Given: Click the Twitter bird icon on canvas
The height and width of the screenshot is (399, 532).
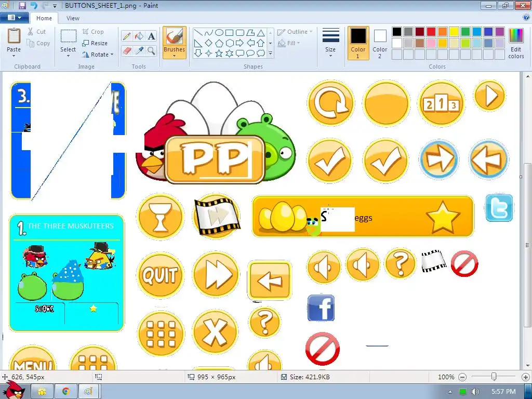Looking at the screenshot, I should point(499,208).
